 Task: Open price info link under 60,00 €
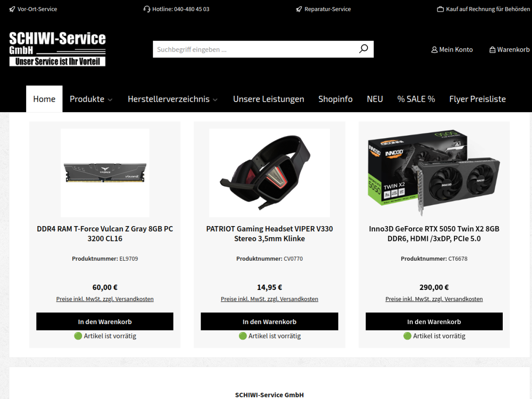[x=105, y=299]
